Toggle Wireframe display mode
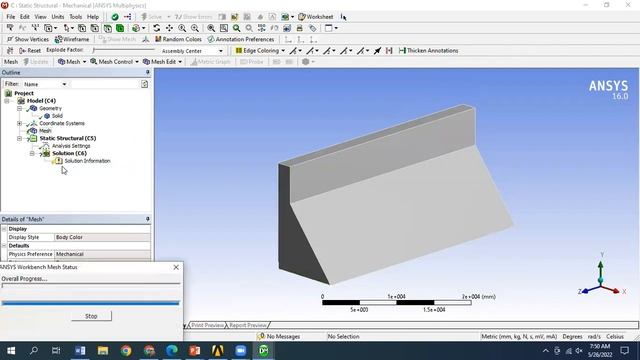This screenshot has width=640, height=360. tap(72, 39)
